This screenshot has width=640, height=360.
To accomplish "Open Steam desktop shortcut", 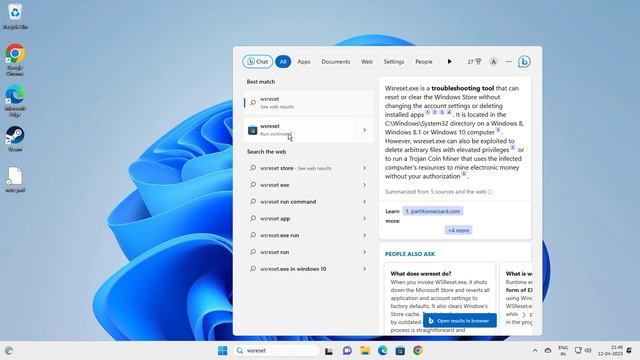I will coord(15,139).
